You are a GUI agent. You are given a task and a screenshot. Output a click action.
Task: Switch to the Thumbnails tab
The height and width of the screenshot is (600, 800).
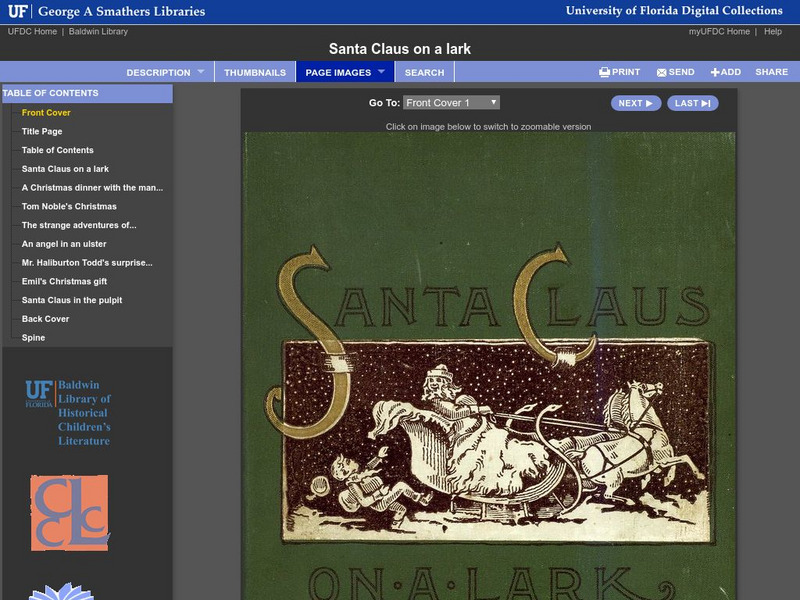coord(254,72)
